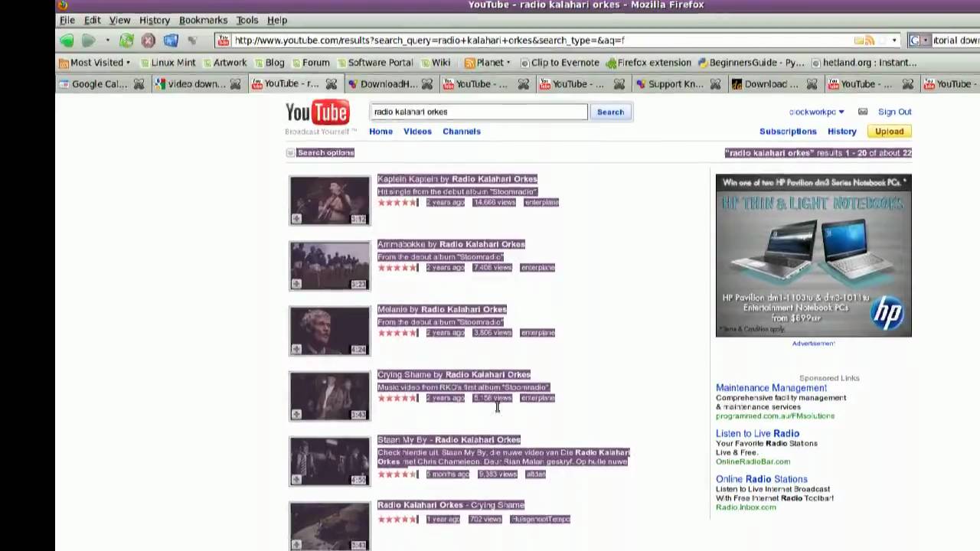The width and height of the screenshot is (980, 551).
Task: Open the YouTube History link
Action: [841, 132]
